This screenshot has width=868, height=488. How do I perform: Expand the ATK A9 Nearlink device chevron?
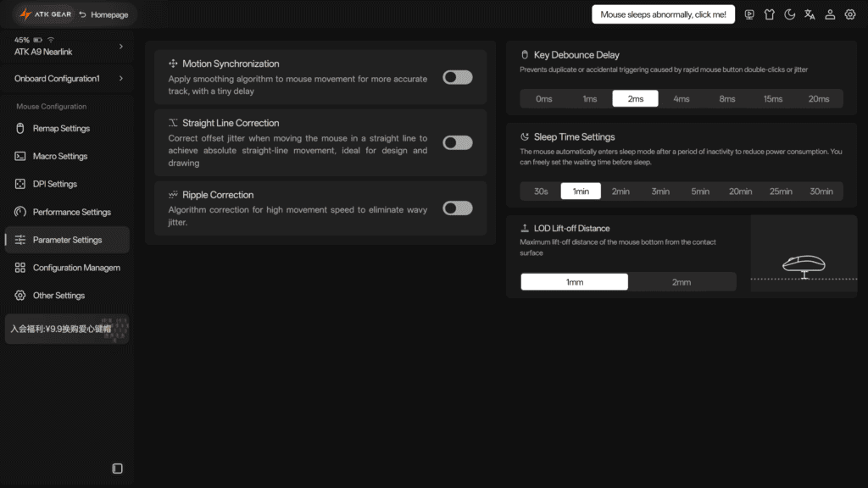[x=121, y=47]
